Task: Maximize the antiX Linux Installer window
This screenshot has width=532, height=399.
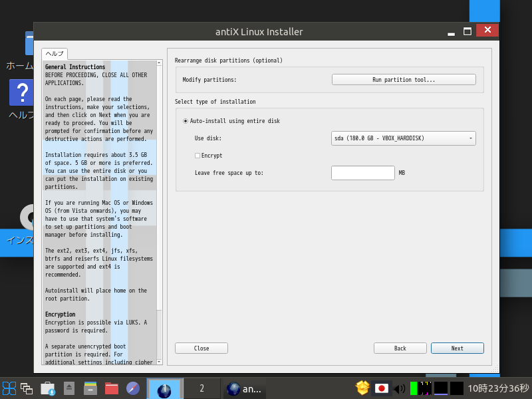Action: 467,31
